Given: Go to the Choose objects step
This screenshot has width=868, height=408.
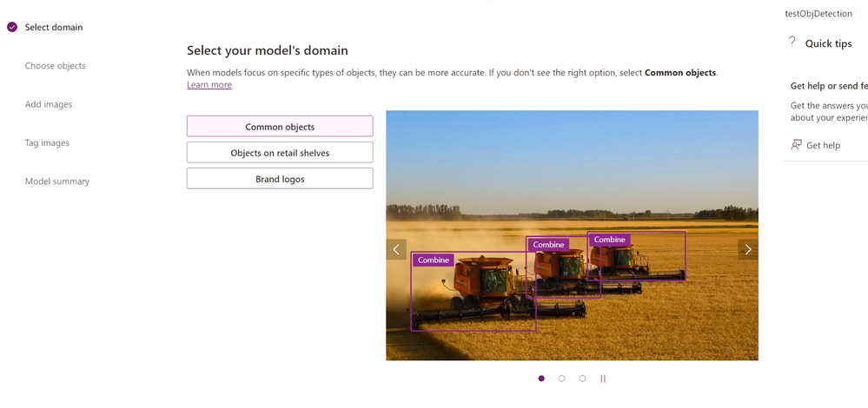Looking at the screenshot, I should (x=56, y=66).
